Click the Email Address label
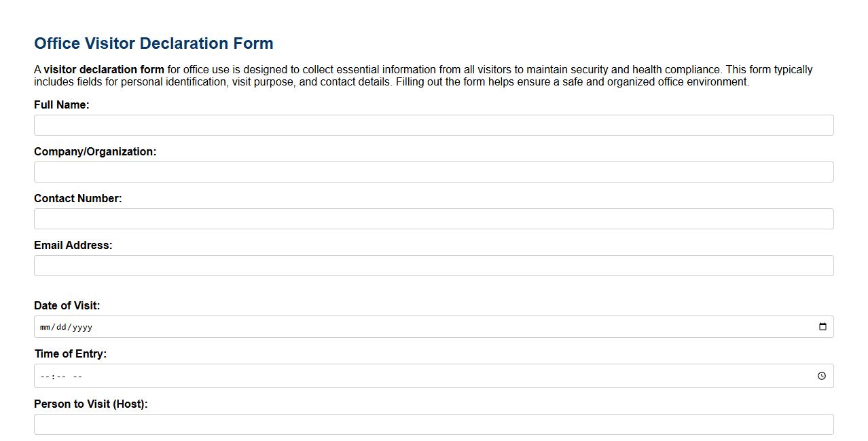Viewport: 868px width, 441px height. click(73, 245)
